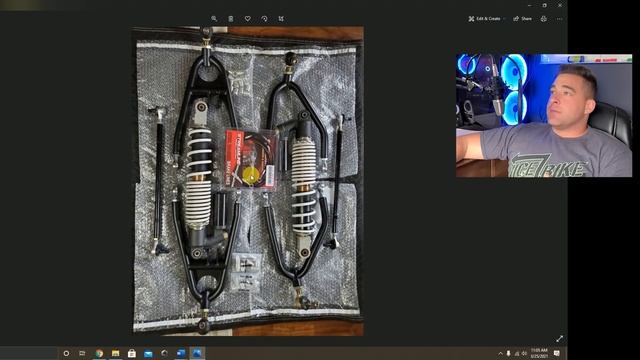Add the photo to favorites with heart icon
Screen dimensions: 640x360
(x=248, y=19)
